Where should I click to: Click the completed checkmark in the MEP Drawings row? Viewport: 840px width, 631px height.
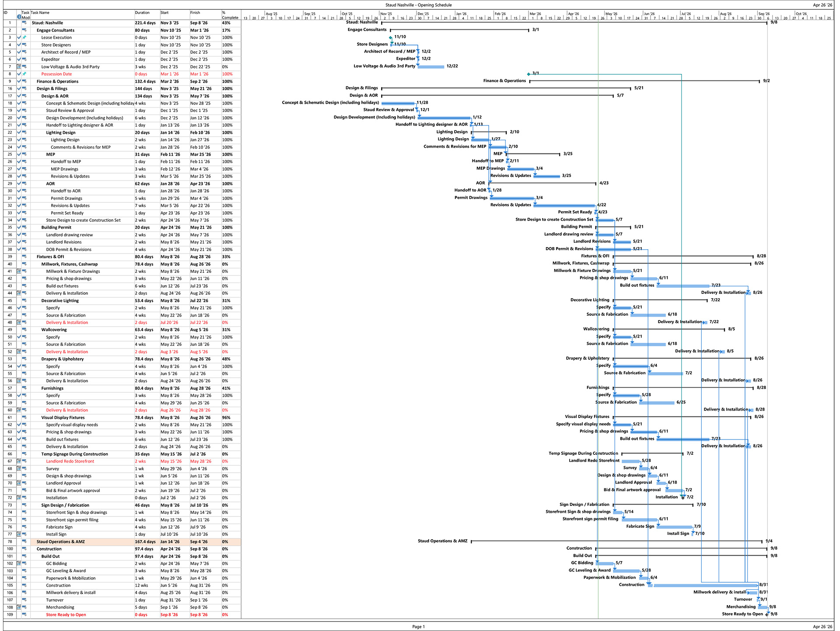19,169
